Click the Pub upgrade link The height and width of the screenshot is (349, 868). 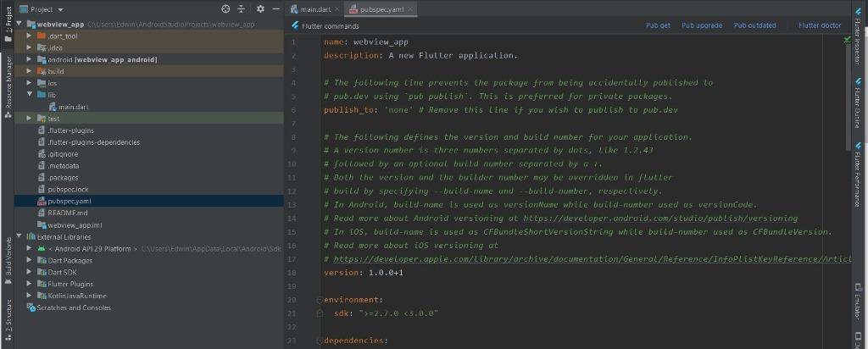701,25
